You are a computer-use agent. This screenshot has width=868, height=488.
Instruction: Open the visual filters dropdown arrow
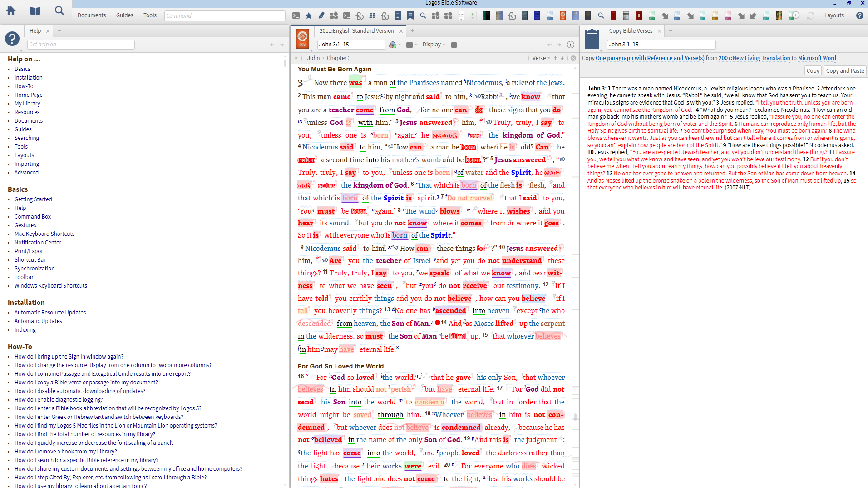click(x=399, y=45)
